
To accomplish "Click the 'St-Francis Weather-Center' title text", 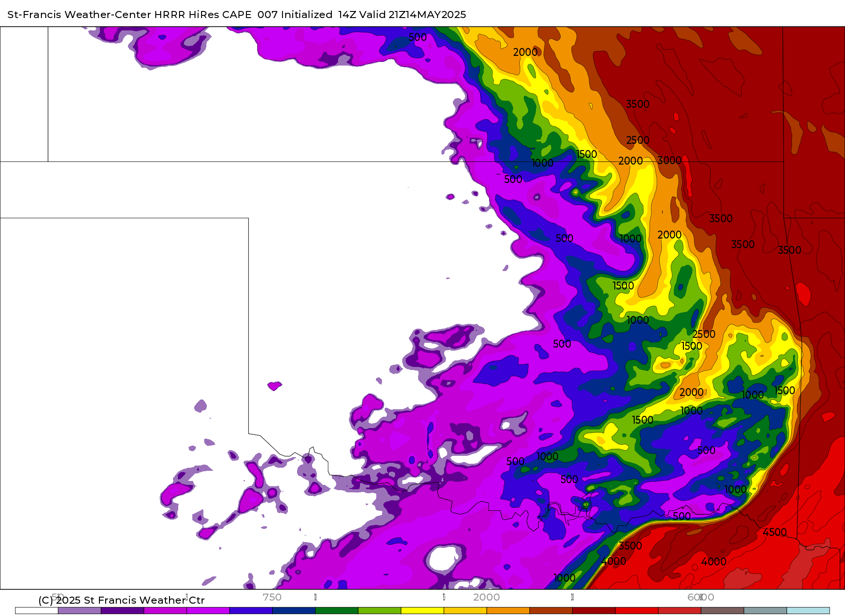I will [79, 15].
